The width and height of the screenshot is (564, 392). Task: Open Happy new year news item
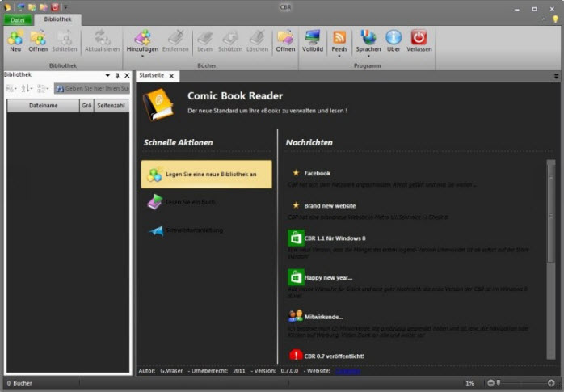[x=328, y=278]
